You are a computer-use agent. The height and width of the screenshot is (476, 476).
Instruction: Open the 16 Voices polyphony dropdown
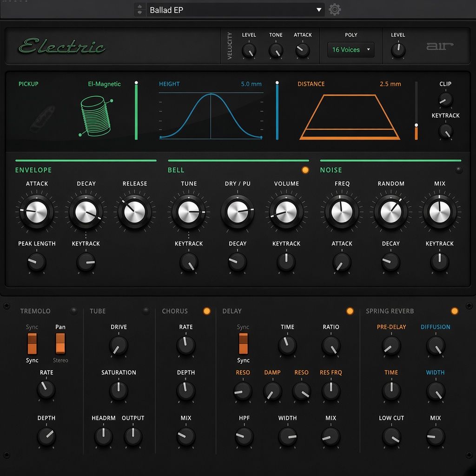point(350,49)
